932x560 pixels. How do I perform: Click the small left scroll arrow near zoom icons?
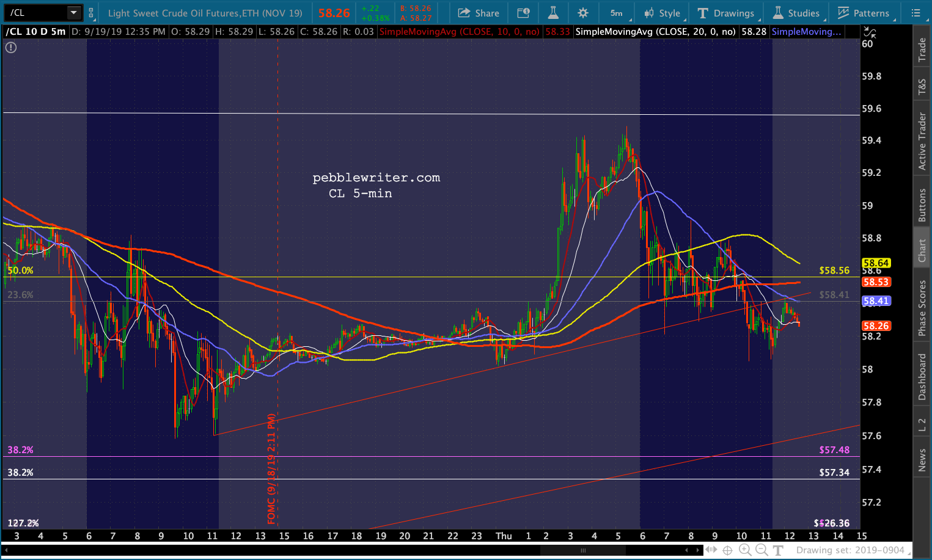pyautogui.click(x=686, y=550)
